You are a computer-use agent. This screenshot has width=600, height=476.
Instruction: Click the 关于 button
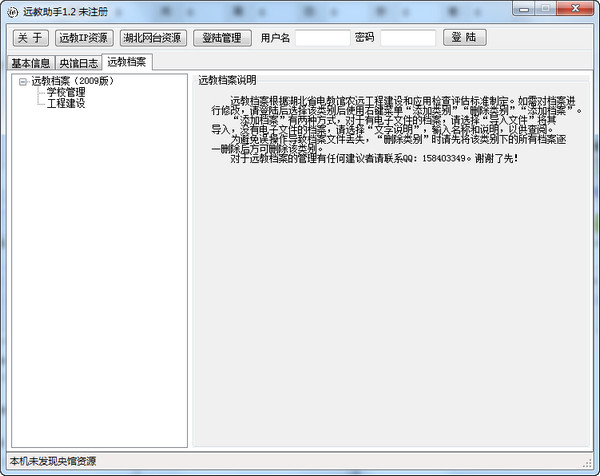point(31,38)
